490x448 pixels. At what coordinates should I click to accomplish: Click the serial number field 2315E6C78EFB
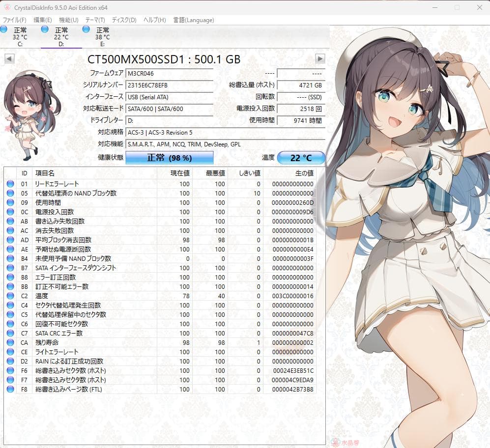169,85
